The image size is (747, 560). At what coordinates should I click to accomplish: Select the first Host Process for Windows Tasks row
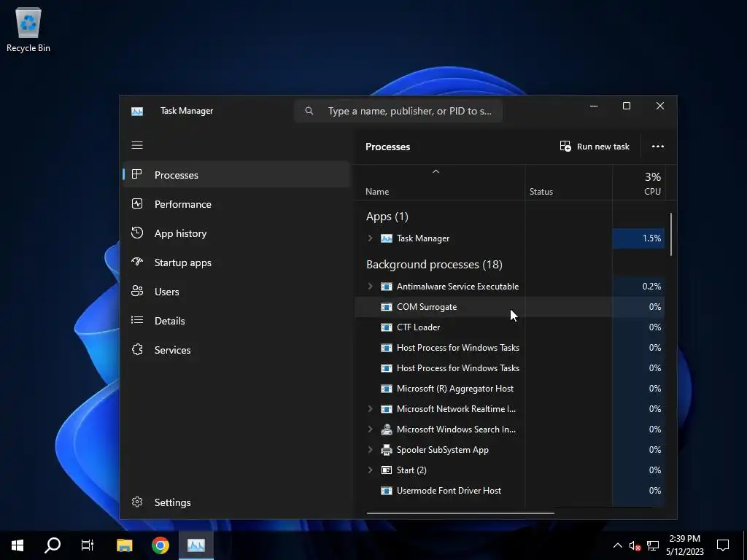point(510,348)
